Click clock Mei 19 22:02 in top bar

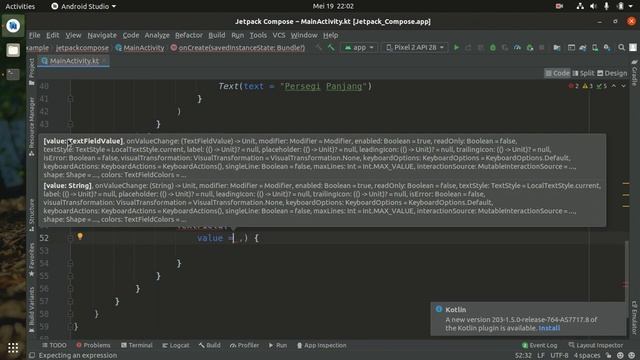[x=333, y=6]
